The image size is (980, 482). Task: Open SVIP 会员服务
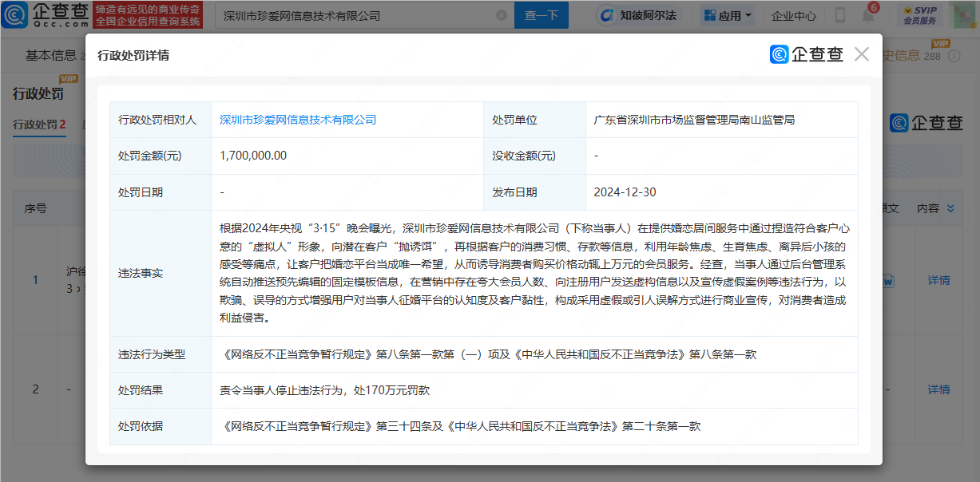[919, 15]
